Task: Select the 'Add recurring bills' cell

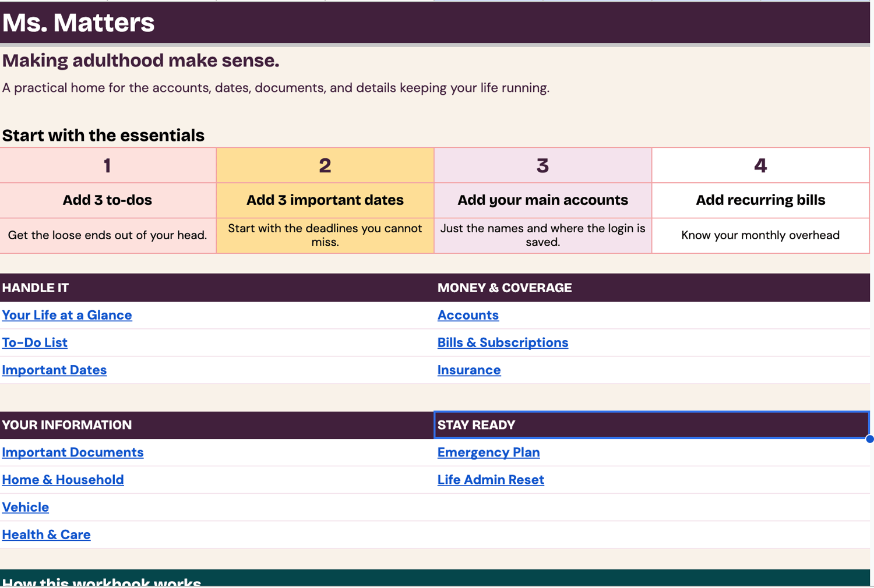Action: pos(760,200)
